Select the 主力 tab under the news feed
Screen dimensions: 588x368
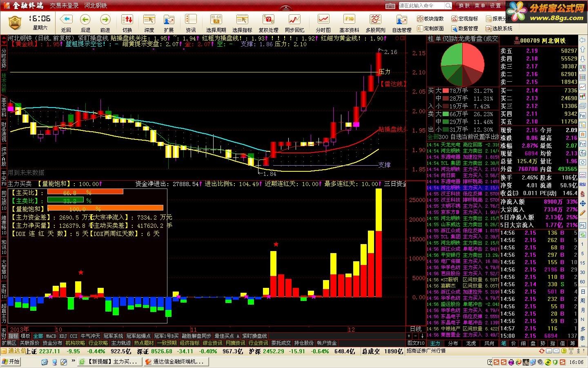click(436, 343)
